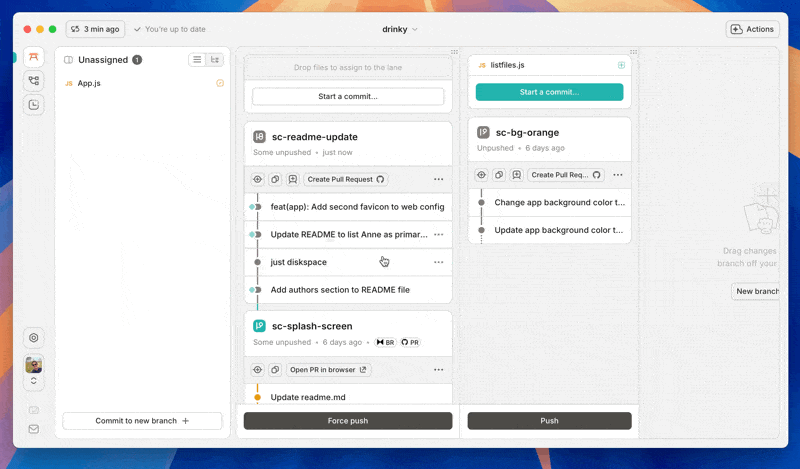This screenshot has width=800, height=469.
Task: Open the Workspace view in the sidebar
Action: (34, 57)
